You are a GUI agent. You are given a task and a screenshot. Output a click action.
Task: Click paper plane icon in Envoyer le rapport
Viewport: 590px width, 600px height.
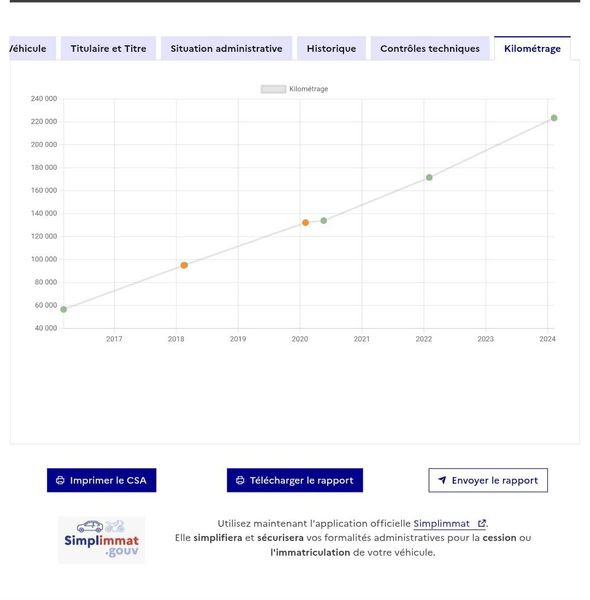tap(442, 480)
